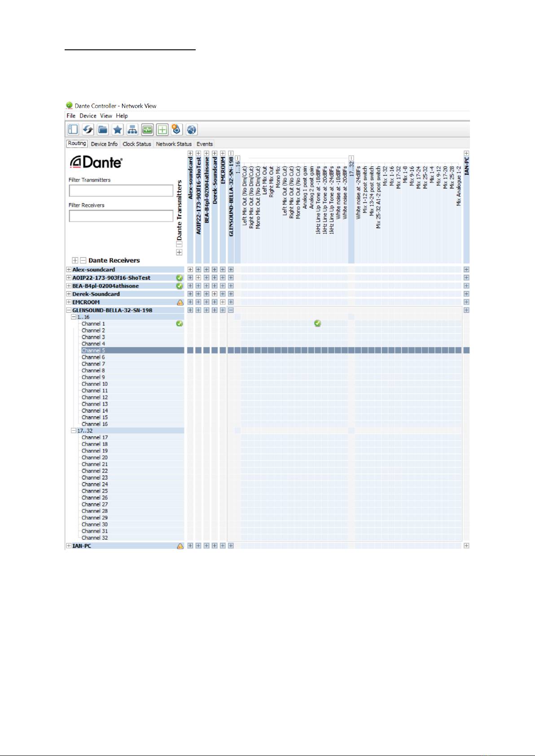Click the 'Analog 1 post gain' transmitter label
Viewport: 535px width, 756px height.
tap(305, 187)
